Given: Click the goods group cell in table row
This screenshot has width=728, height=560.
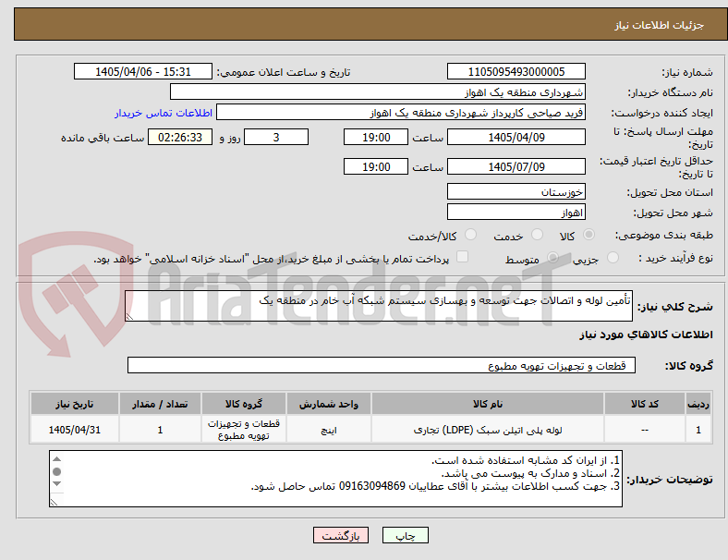Looking at the screenshot, I should [243, 430].
